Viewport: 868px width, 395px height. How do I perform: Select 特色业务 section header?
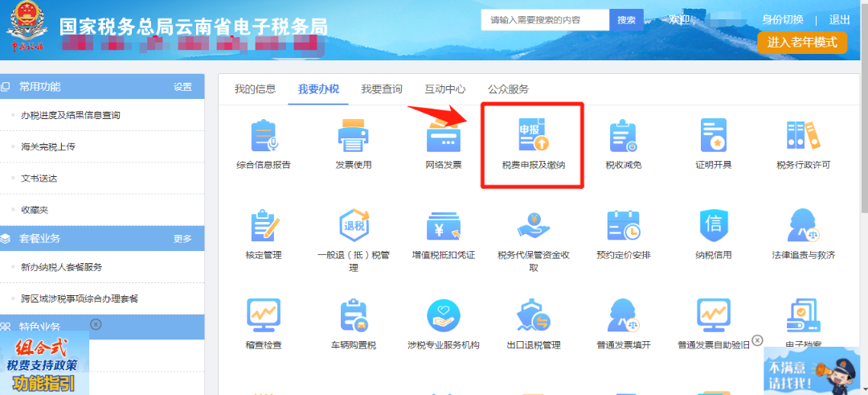coord(102,327)
